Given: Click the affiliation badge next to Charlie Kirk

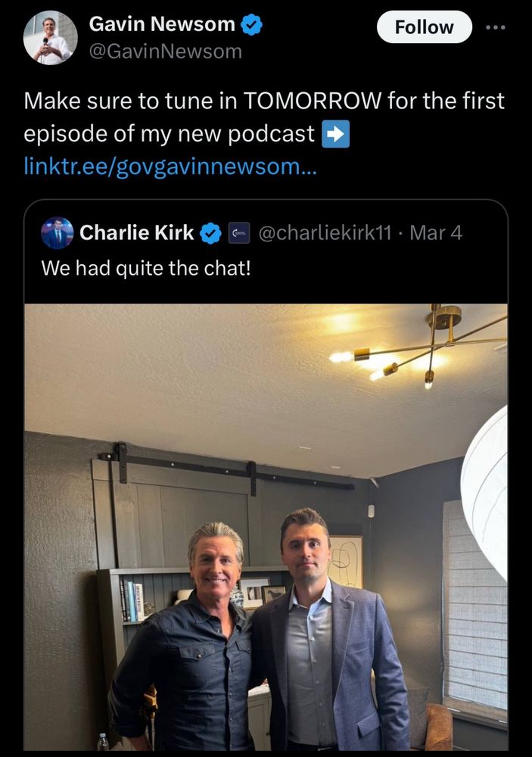Looking at the screenshot, I should pyautogui.click(x=239, y=233).
